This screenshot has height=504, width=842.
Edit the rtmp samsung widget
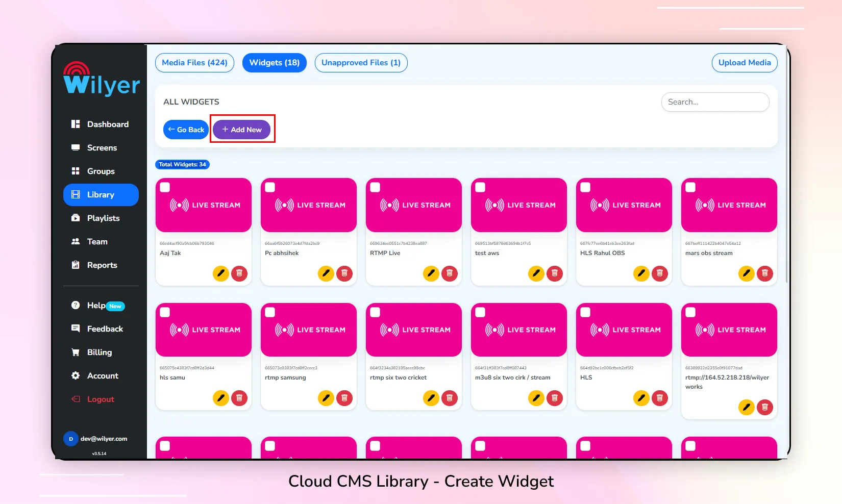point(326,398)
